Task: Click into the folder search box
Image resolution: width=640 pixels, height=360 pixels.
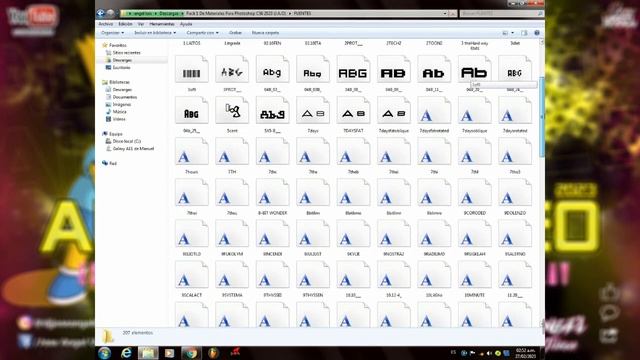Action: click(501, 13)
